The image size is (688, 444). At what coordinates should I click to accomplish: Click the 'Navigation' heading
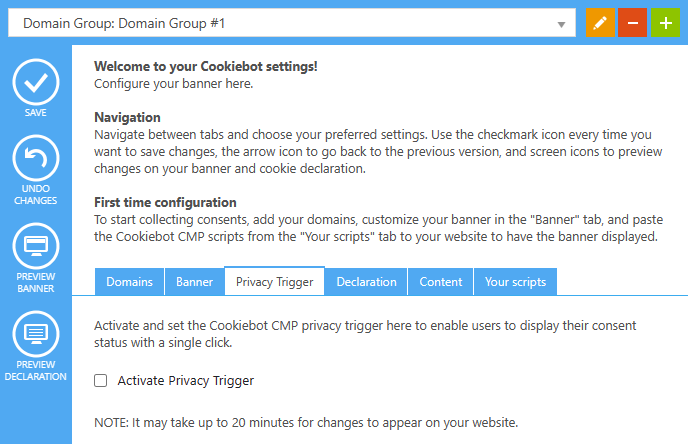click(127, 118)
